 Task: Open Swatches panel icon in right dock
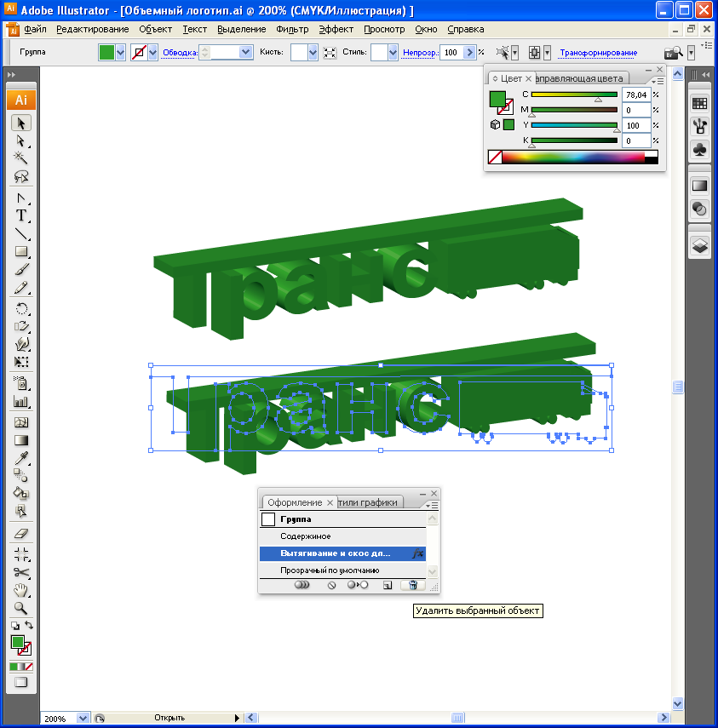tap(699, 103)
